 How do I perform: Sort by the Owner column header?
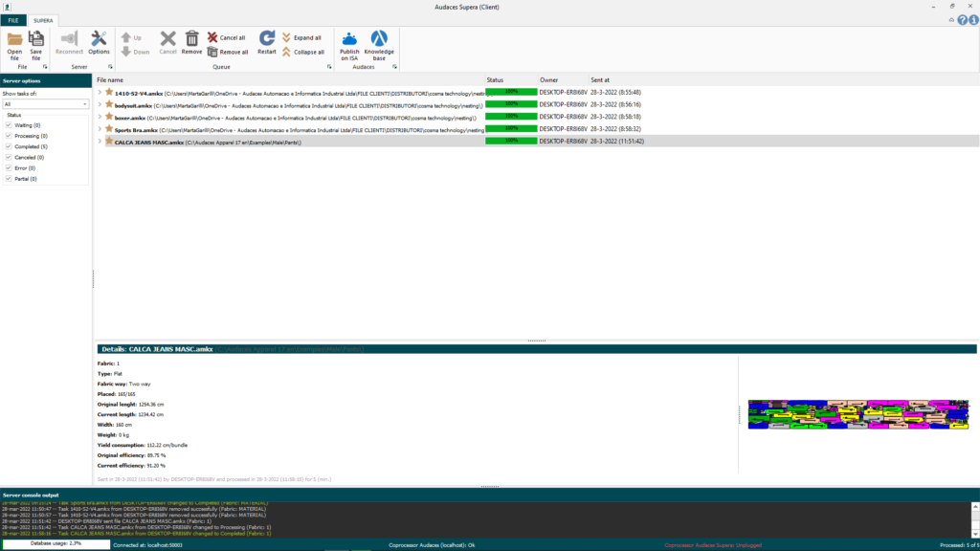[563, 80]
